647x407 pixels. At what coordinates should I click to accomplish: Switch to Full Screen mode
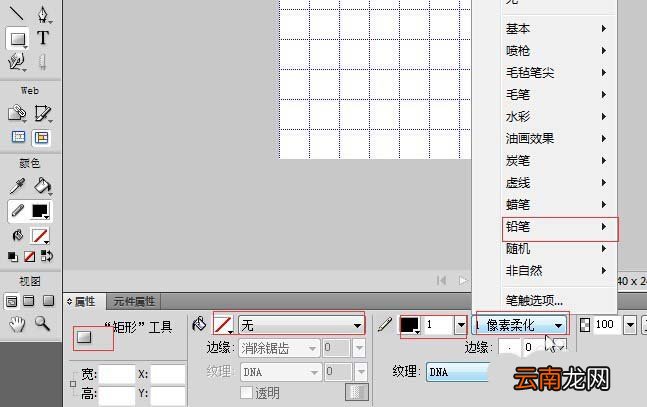point(49,301)
